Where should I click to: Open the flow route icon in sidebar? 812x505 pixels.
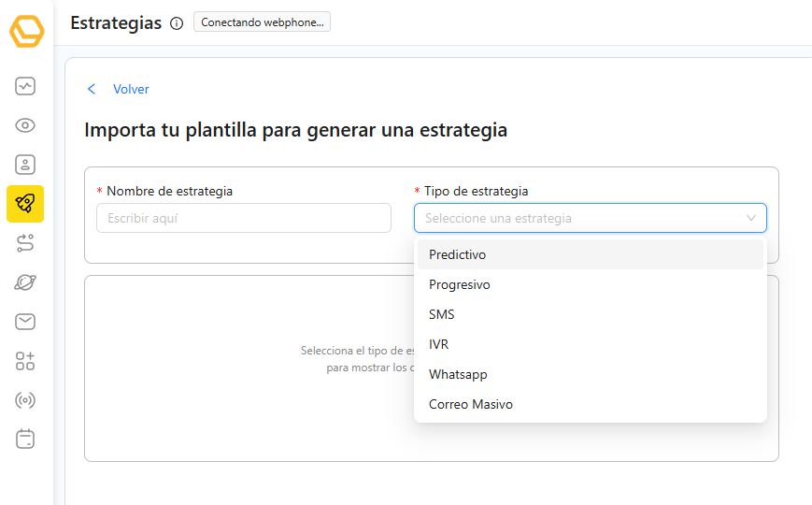coord(25,243)
